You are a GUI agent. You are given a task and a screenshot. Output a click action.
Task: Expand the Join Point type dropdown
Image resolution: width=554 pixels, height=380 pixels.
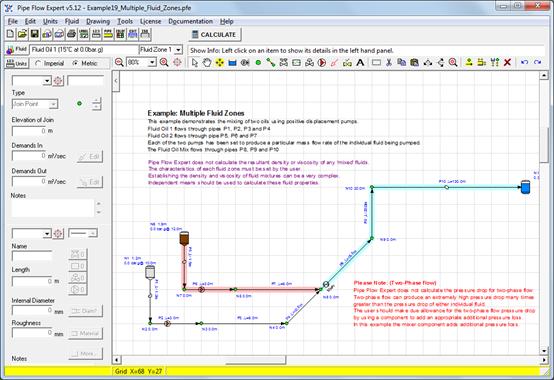[x=53, y=104]
